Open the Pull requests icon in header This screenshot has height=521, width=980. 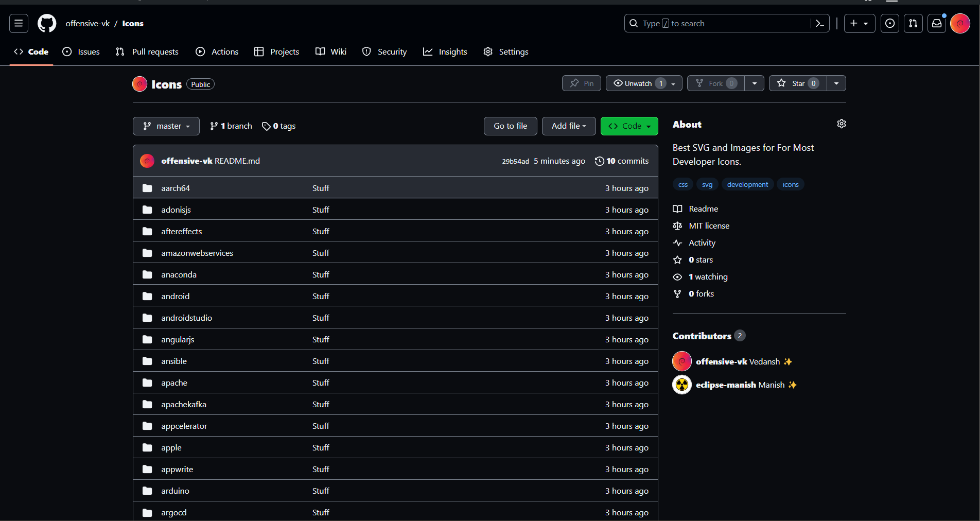(913, 23)
